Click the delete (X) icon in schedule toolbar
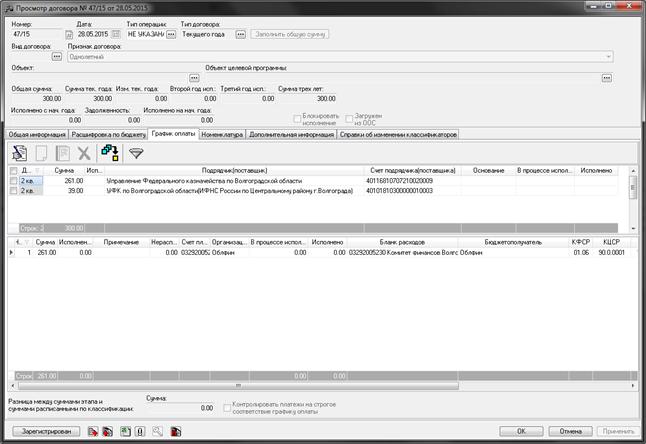 pos(83,153)
